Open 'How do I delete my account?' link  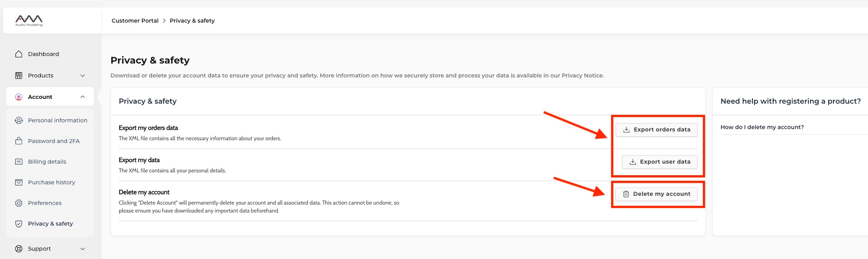coord(762,127)
